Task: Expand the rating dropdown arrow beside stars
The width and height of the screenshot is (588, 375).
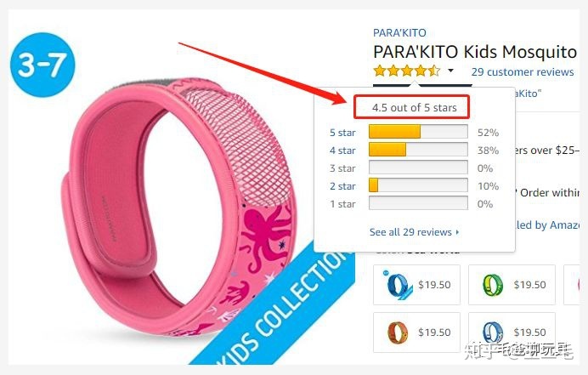Action: coord(450,71)
